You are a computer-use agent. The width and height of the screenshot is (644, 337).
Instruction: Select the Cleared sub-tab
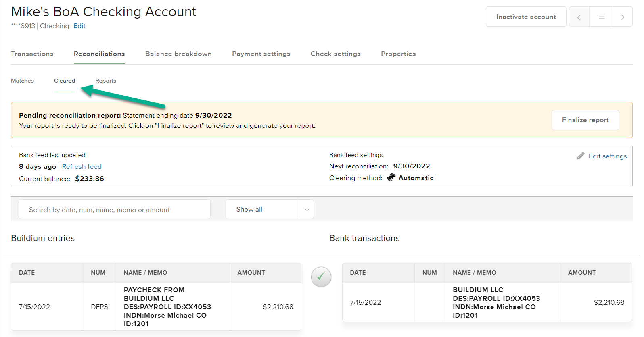point(65,81)
